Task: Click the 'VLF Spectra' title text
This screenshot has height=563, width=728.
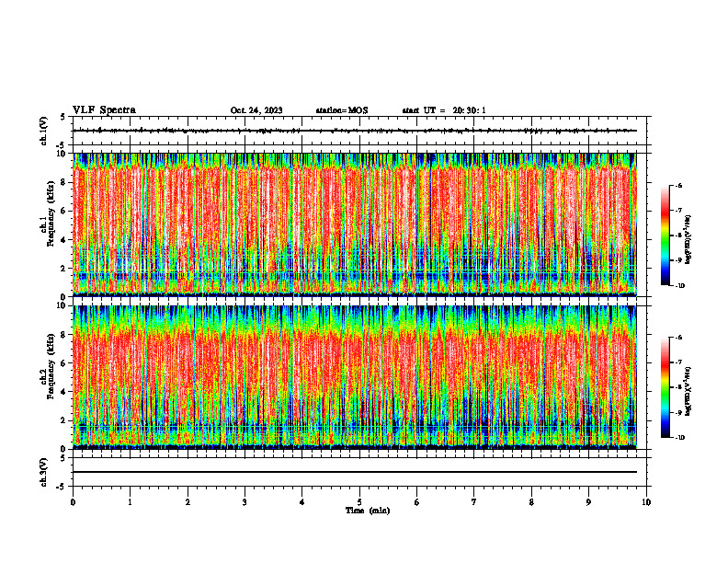Action: (x=104, y=110)
